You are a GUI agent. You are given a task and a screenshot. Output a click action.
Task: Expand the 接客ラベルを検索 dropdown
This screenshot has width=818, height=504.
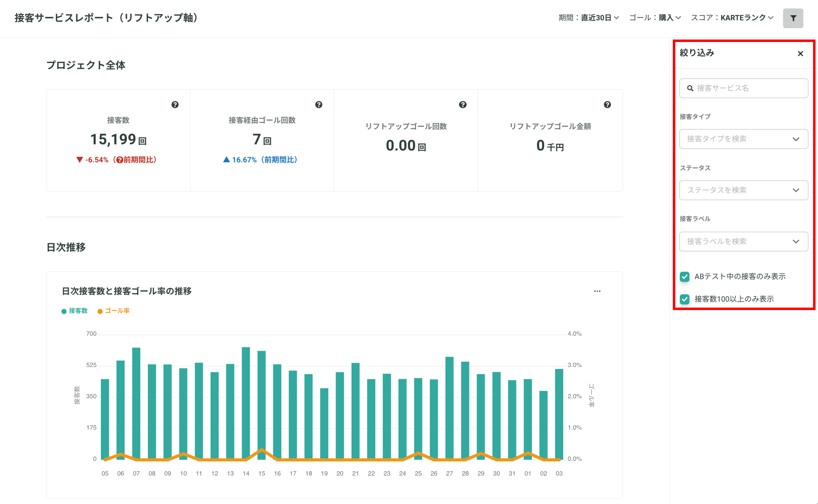pyautogui.click(x=743, y=241)
